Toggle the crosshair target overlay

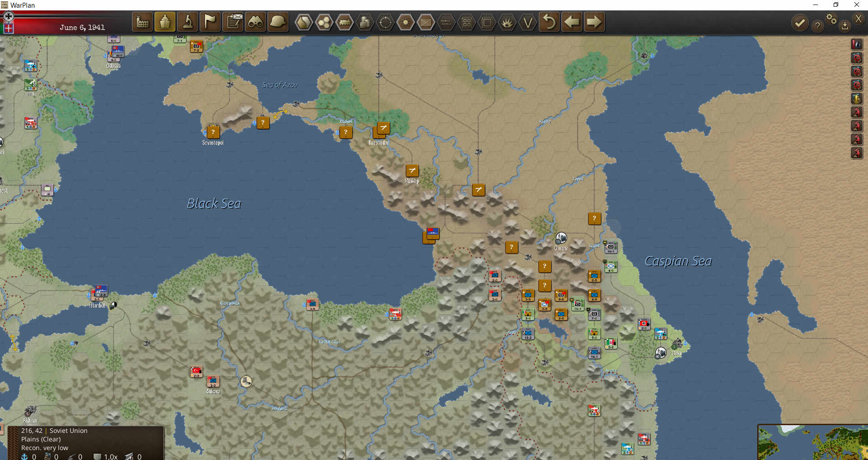(385, 22)
